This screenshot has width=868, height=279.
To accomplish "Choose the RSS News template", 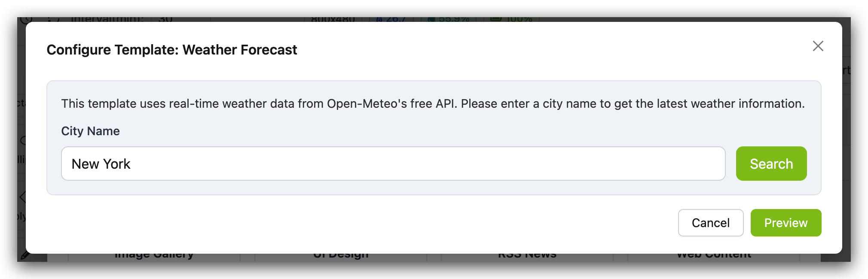I will tap(527, 256).
